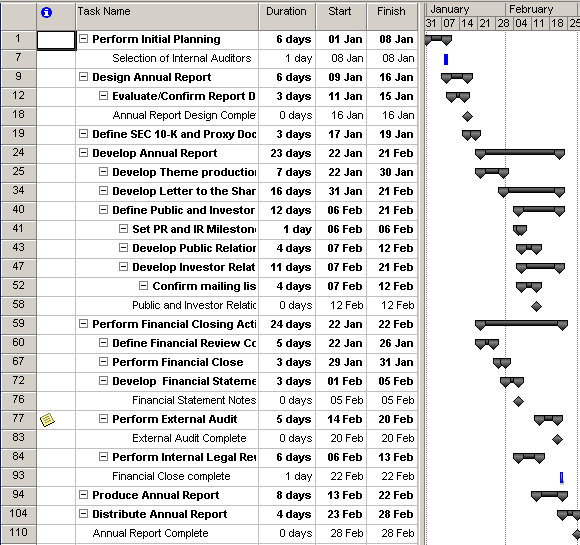
Task: Click the Financial Statement Notes milestone diamond
Action: (518, 401)
